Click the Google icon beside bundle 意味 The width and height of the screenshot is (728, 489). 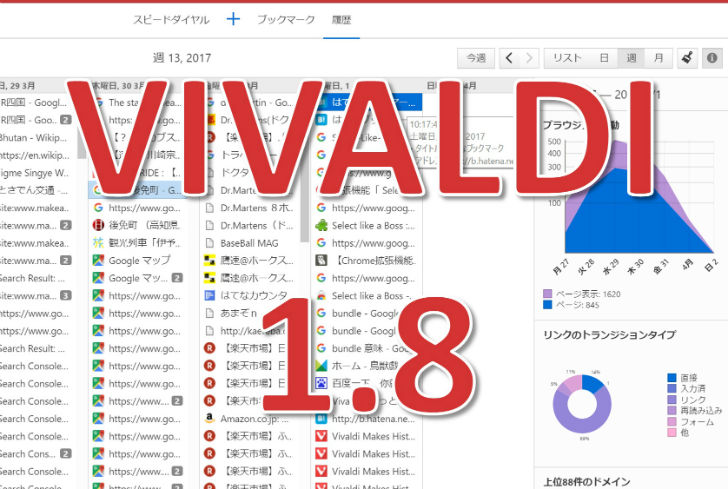tap(321, 348)
